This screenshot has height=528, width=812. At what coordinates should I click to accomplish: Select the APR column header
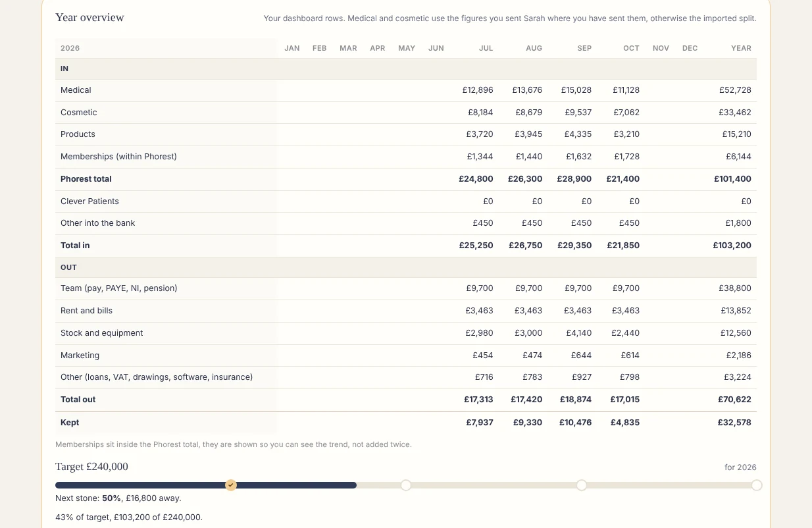tap(378, 48)
